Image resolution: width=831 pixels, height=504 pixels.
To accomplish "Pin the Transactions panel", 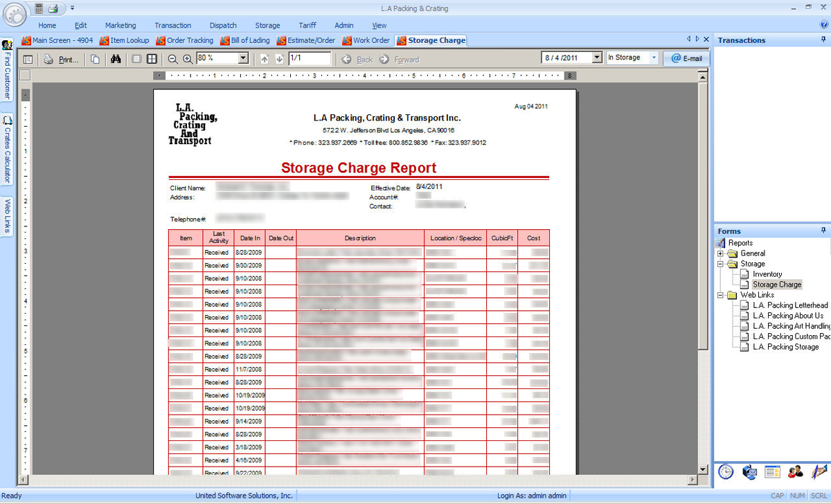I will 823,40.
